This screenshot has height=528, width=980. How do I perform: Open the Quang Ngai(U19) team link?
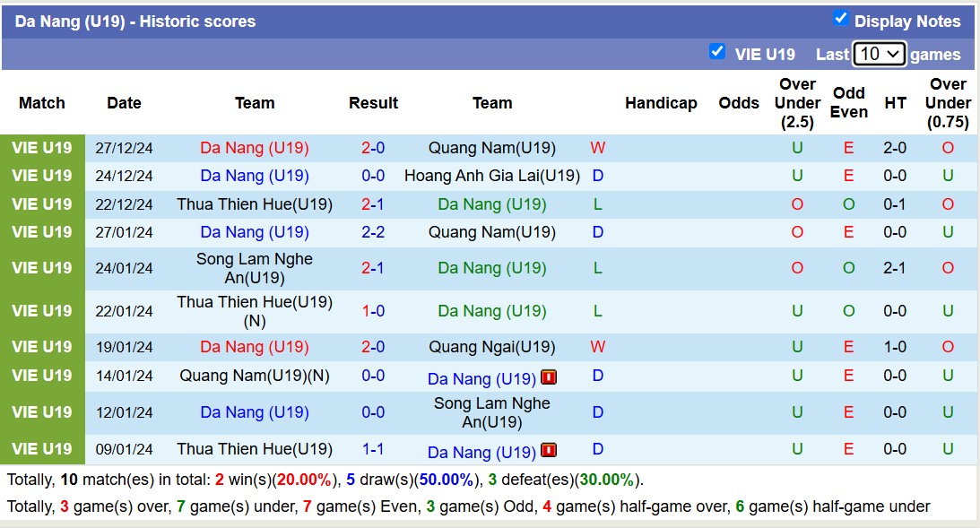pyautogui.click(x=492, y=347)
